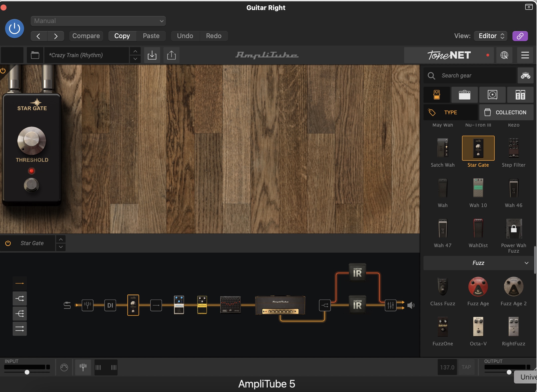537x392 pixels.
Task: Select the locked Power Wah Fuzz pedal
Action: tap(513, 236)
